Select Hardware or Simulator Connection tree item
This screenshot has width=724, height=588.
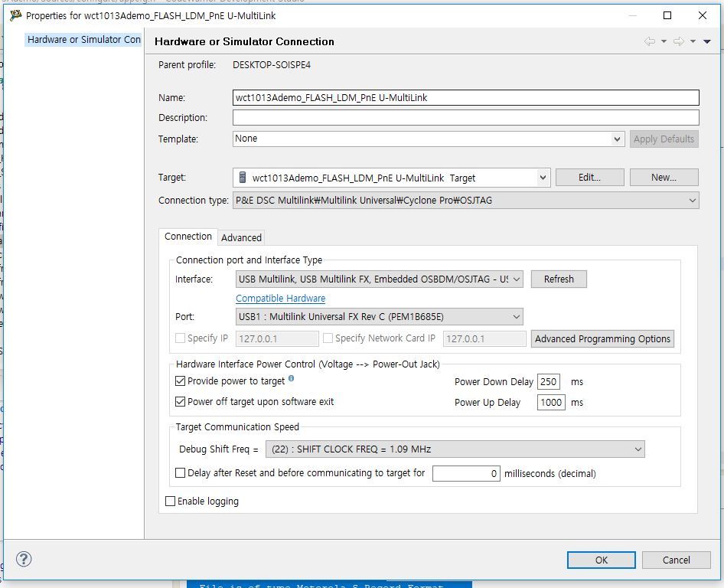point(83,40)
